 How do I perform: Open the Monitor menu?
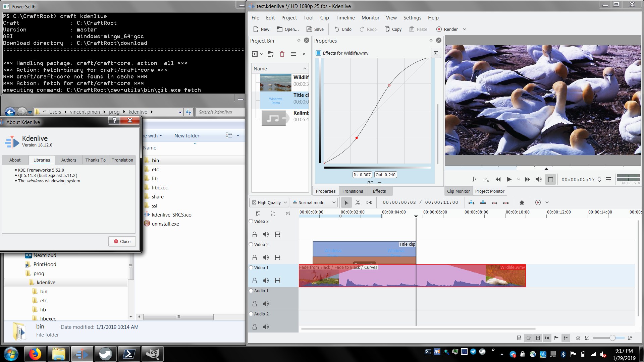coord(370,18)
